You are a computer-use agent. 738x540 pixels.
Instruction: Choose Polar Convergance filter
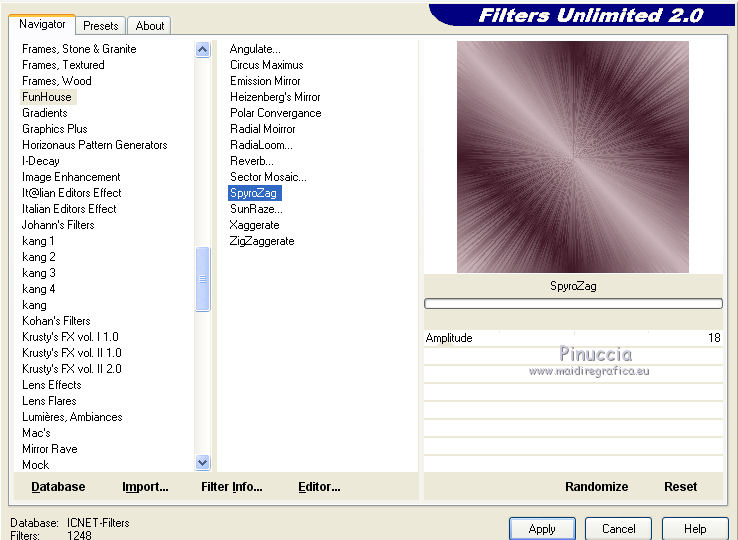(275, 113)
